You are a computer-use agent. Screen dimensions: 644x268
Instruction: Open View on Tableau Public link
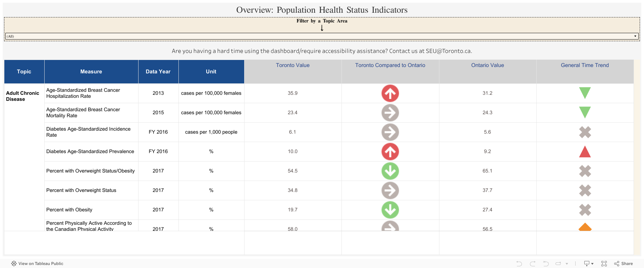[37, 264]
